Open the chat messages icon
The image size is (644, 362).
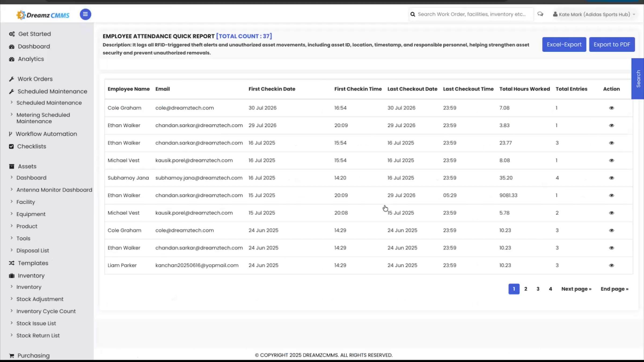540,14
